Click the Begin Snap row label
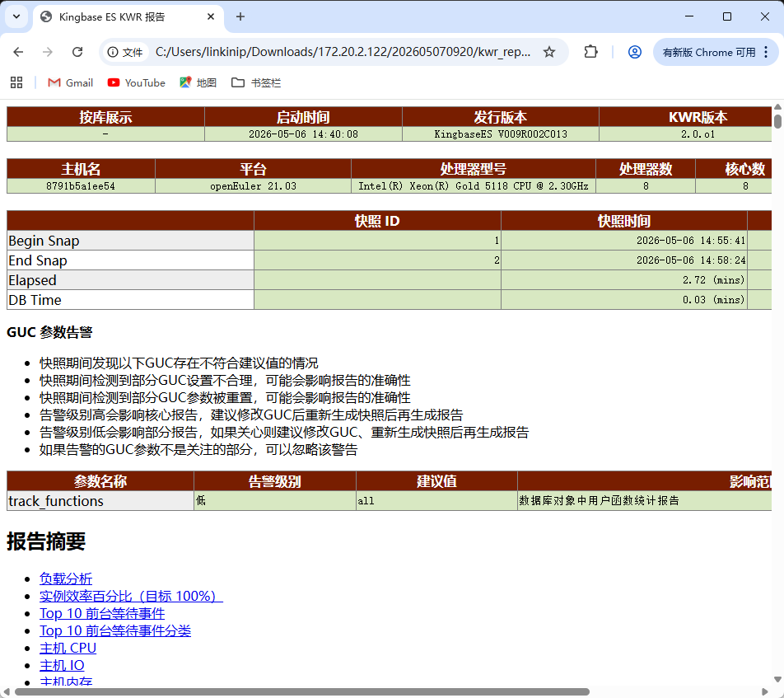The width and height of the screenshot is (784, 698). (130, 241)
